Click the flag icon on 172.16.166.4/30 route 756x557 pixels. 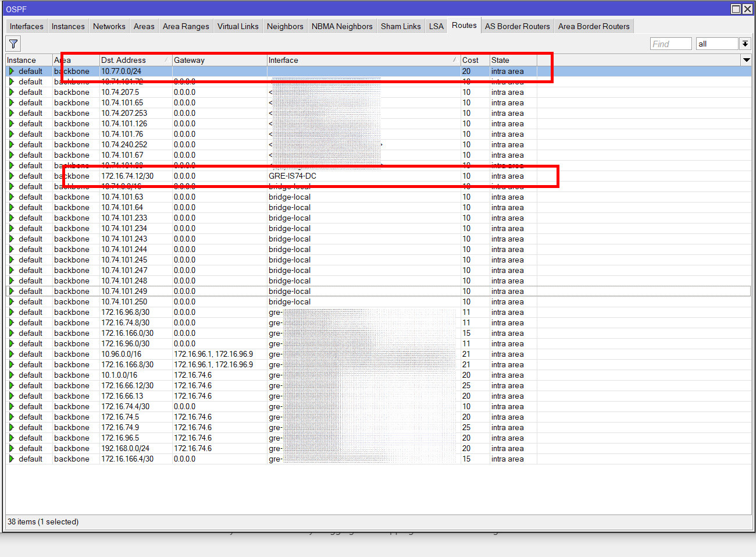click(12, 459)
